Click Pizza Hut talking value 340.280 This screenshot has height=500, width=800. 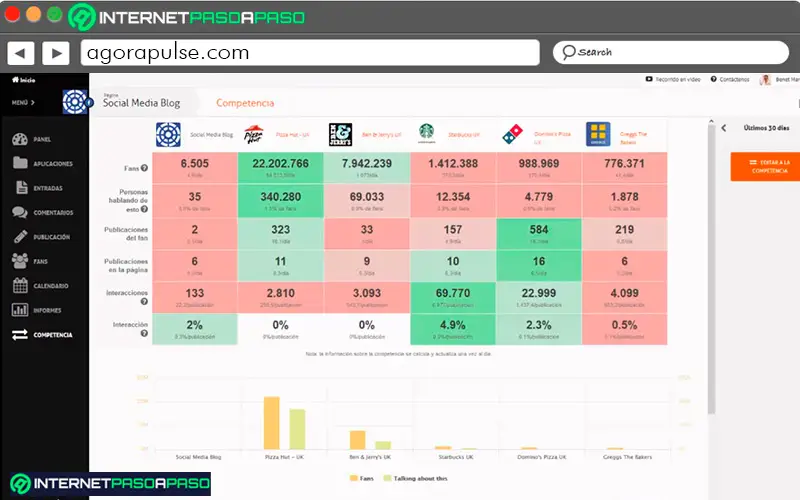[x=281, y=197]
